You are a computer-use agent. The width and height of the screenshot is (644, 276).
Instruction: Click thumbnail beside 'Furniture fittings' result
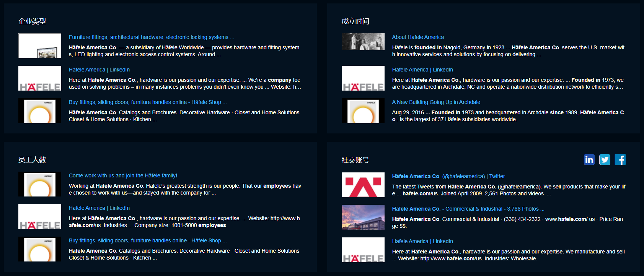[x=40, y=45]
